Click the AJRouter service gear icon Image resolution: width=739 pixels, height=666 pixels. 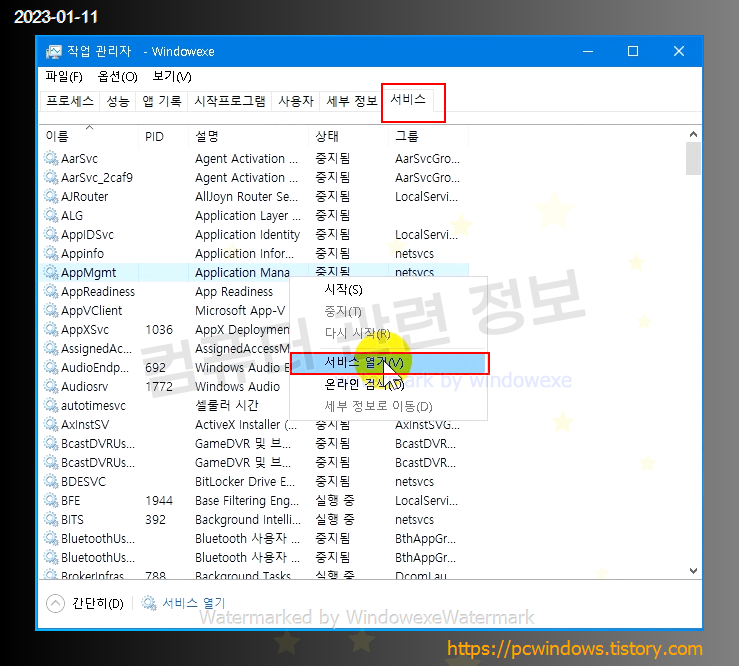[51, 196]
